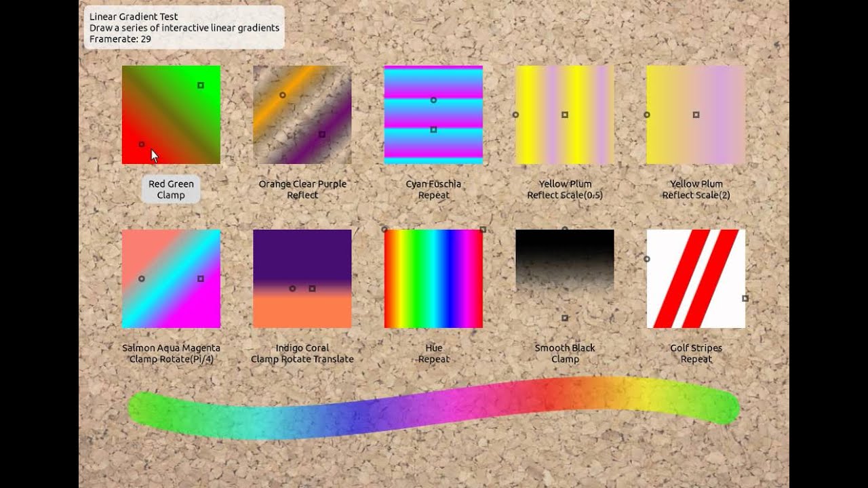Select the square end handle on Orange Clear Purple

322,134
